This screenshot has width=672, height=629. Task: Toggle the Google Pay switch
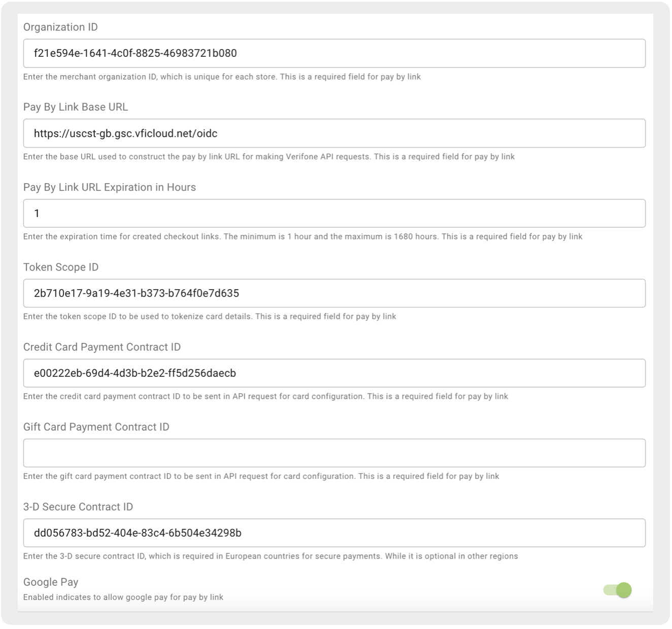617,590
